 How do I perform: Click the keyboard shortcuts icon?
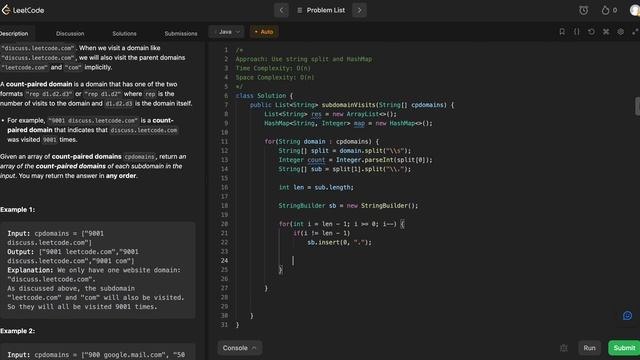coord(606,31)
